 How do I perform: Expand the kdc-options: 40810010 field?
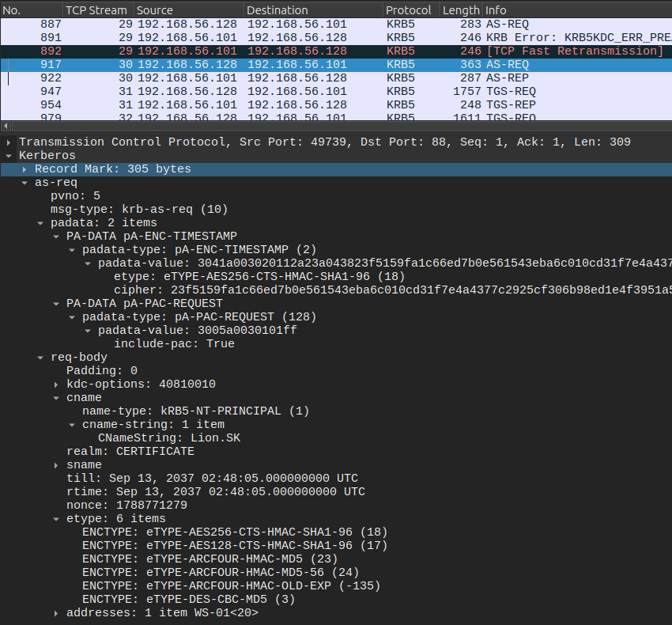pos(56,384)
